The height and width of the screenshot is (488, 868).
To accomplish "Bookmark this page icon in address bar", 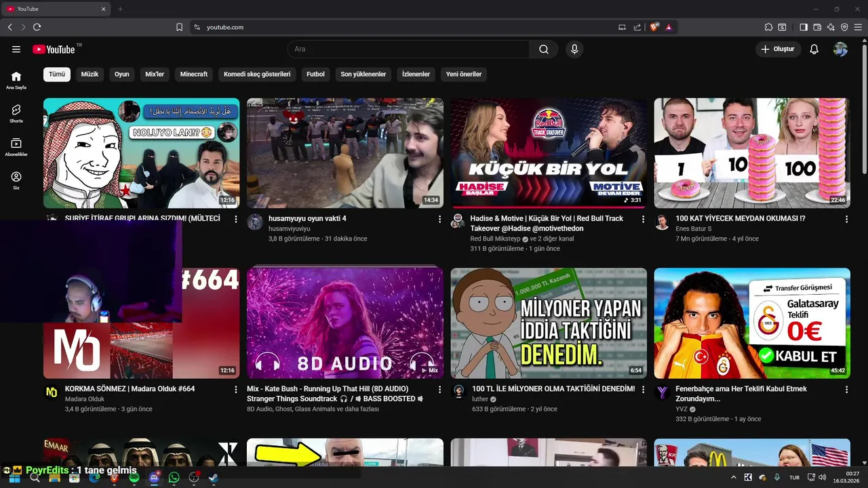I will click(180, 27).
